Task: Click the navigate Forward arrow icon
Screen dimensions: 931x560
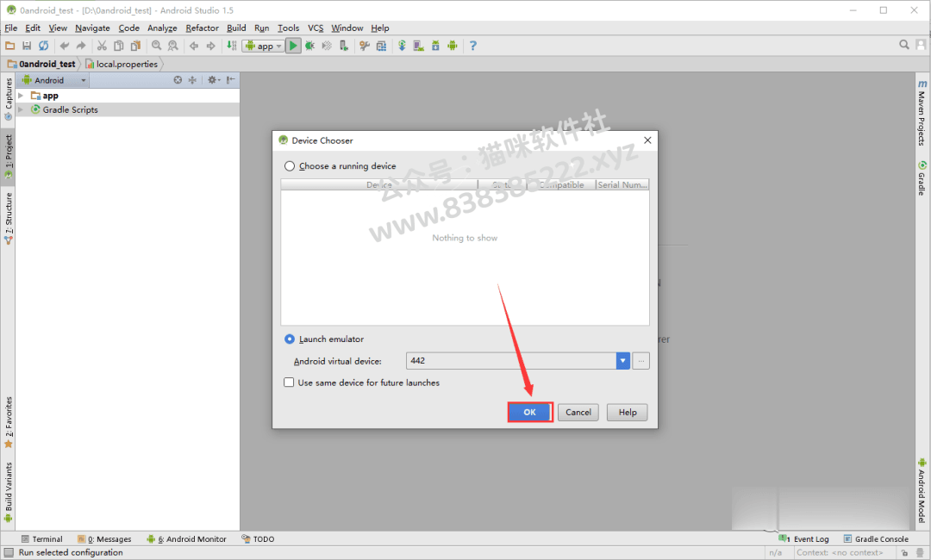Action: pyautogui.click(x=211, y=46)
